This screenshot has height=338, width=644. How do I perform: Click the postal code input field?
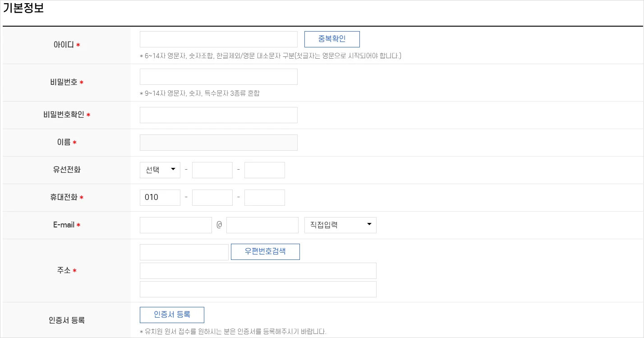pos(184,252)
